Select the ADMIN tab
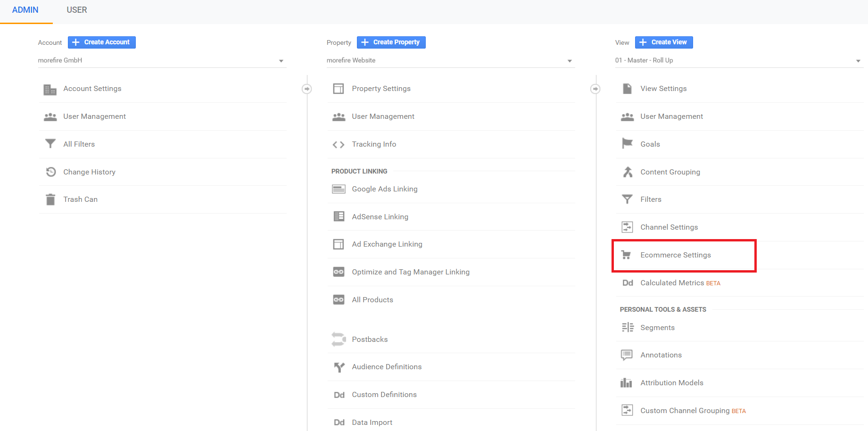Screen dimensions: 868x431 (25, 9)
